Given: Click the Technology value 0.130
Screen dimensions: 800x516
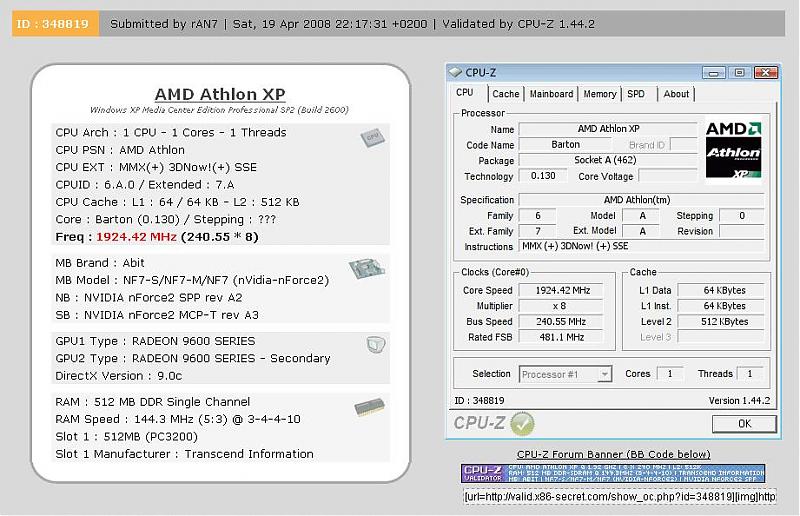Looking at the screenshot, I should click(543, 176).
